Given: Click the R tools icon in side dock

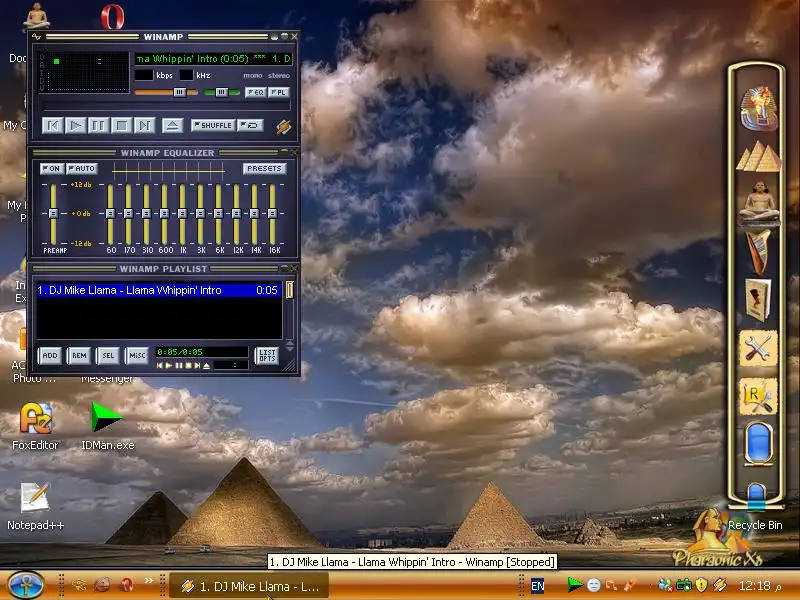Looking at the screenshot, I should pyautogui.click(x=758, y=396).
